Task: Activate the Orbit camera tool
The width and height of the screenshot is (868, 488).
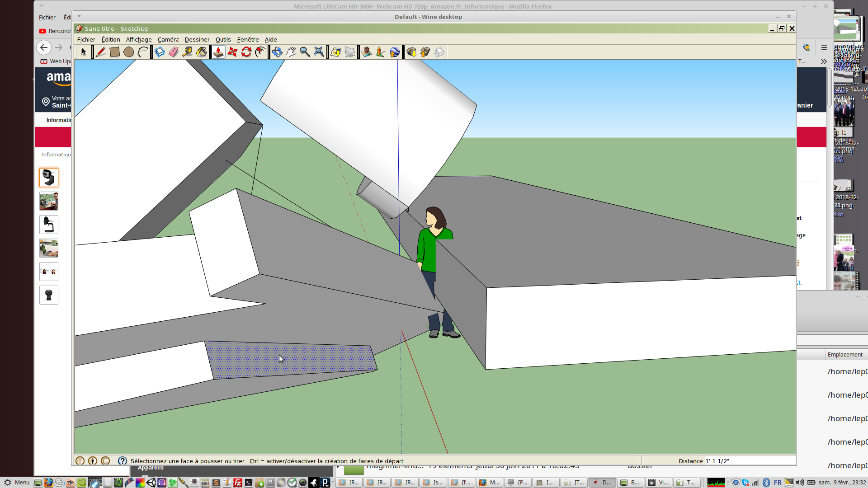Action: pos(277,52)
